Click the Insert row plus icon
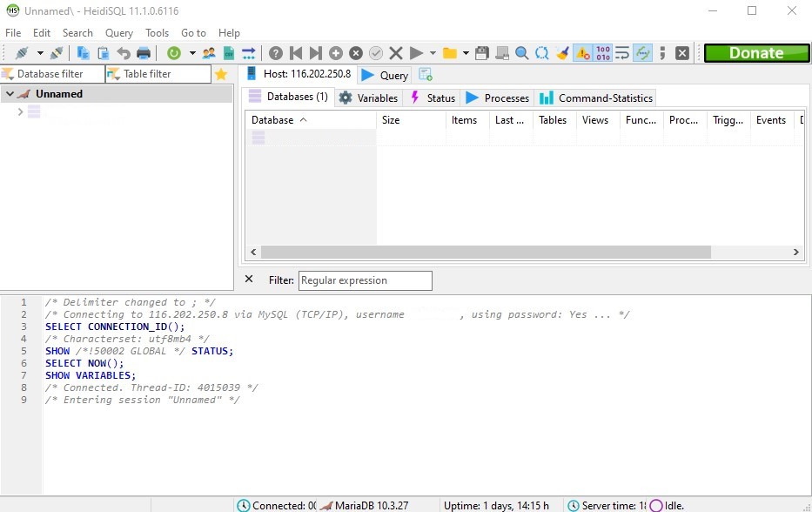 tap(336, 53)
